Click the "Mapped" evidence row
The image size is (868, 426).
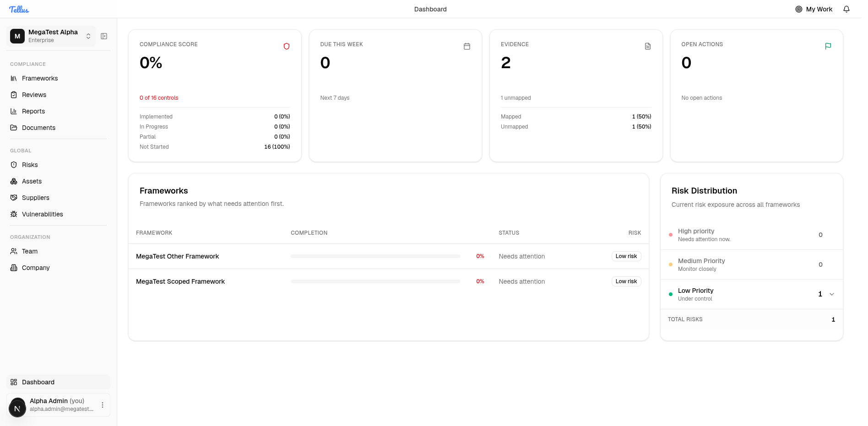coord(576,117)
